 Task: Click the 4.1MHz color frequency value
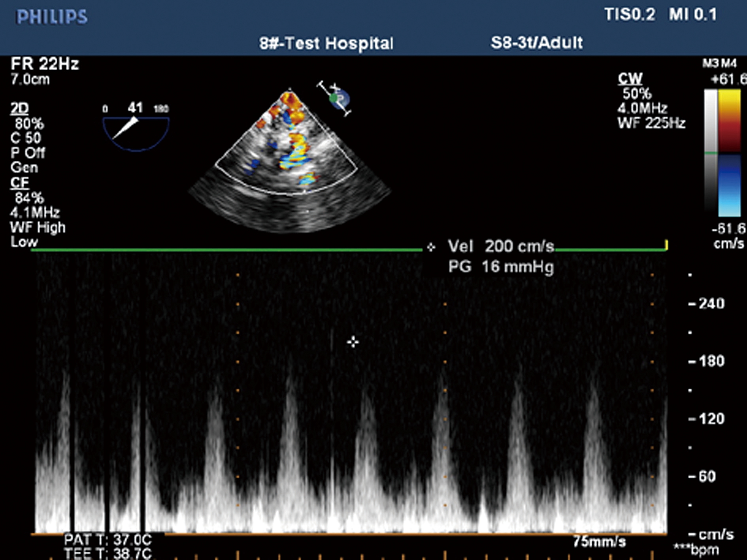coord(35,212)
